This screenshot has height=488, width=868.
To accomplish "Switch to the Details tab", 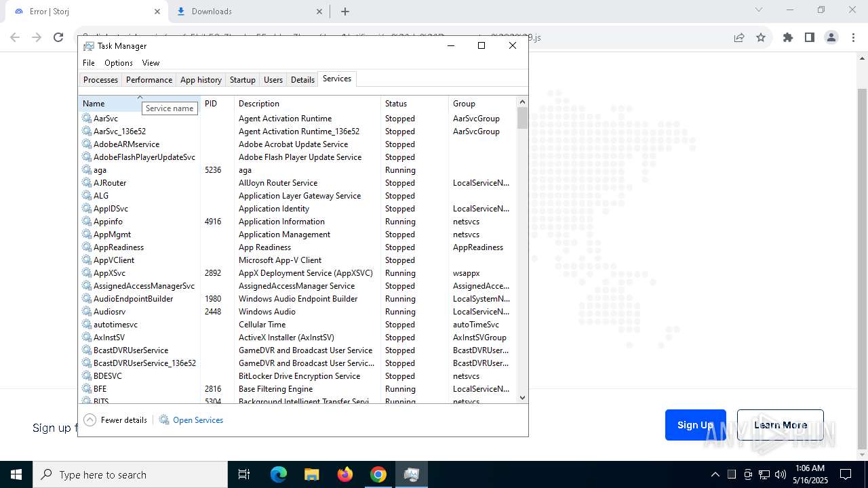I will point(302,80).
